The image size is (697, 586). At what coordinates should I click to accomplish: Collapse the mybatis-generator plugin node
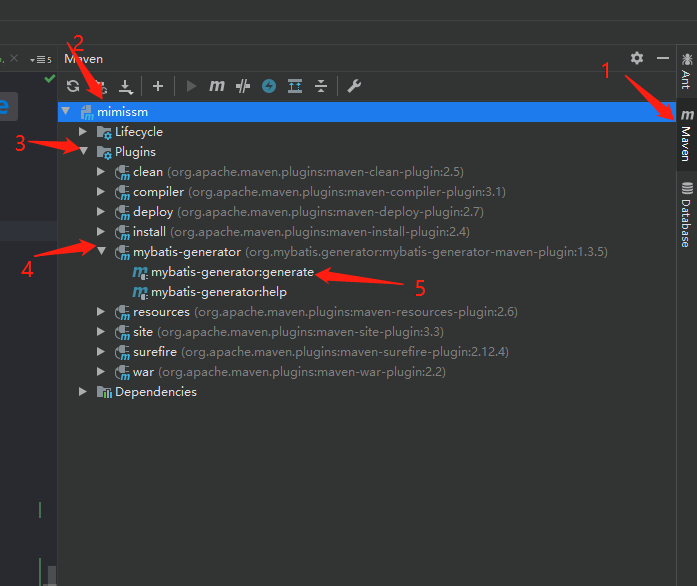(x=102, y=251)
